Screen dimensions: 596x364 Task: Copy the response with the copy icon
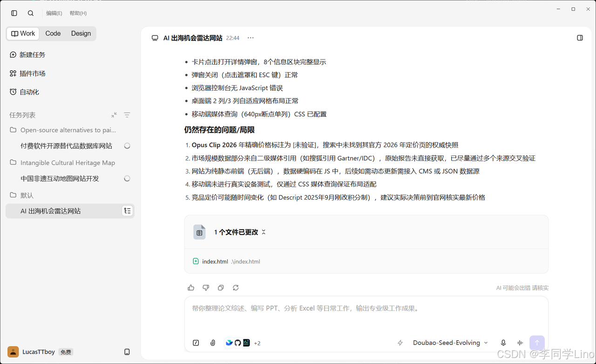pos(221,288)
